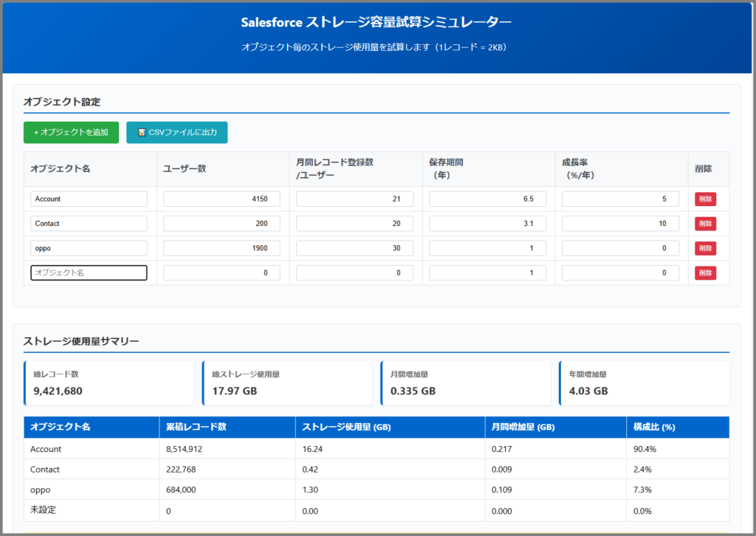Click the CSVファイルに出力 button
Screen dimensions: 756x536
177,132
